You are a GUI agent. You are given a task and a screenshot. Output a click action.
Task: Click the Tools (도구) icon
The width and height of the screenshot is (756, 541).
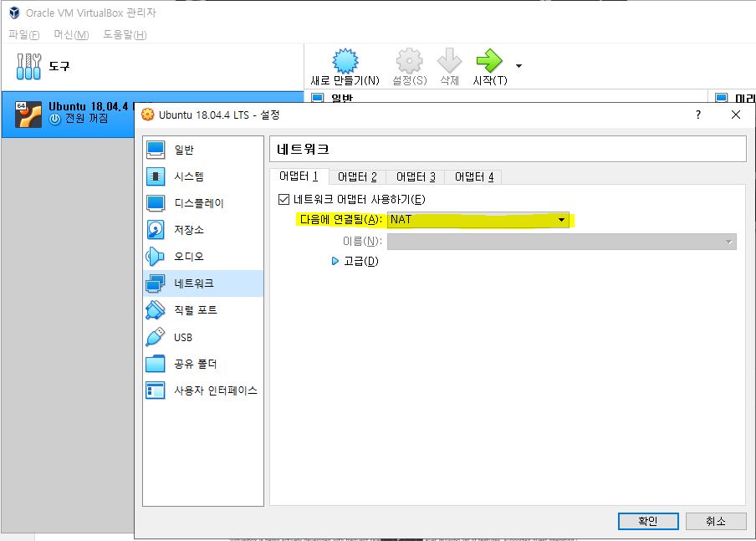click(x=28, y=66)
